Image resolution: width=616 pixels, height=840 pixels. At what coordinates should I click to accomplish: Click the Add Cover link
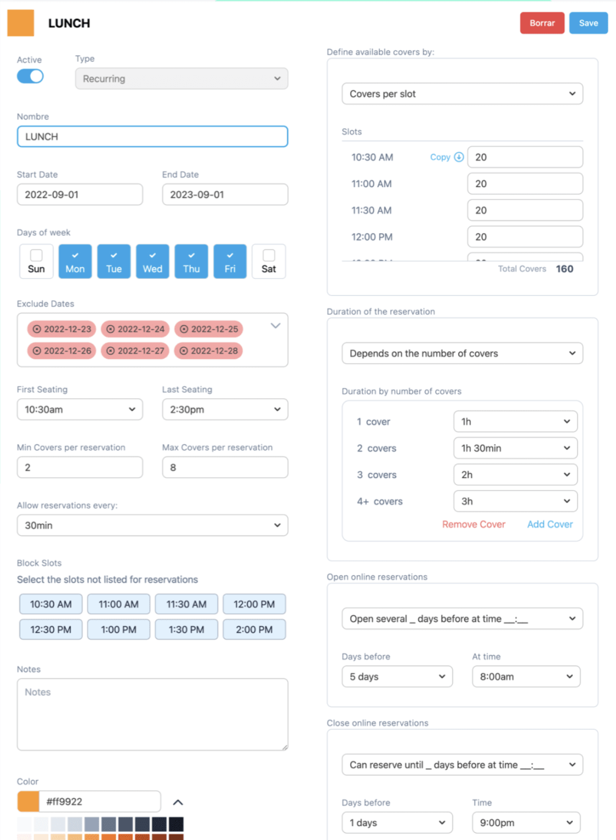point(549,524)
